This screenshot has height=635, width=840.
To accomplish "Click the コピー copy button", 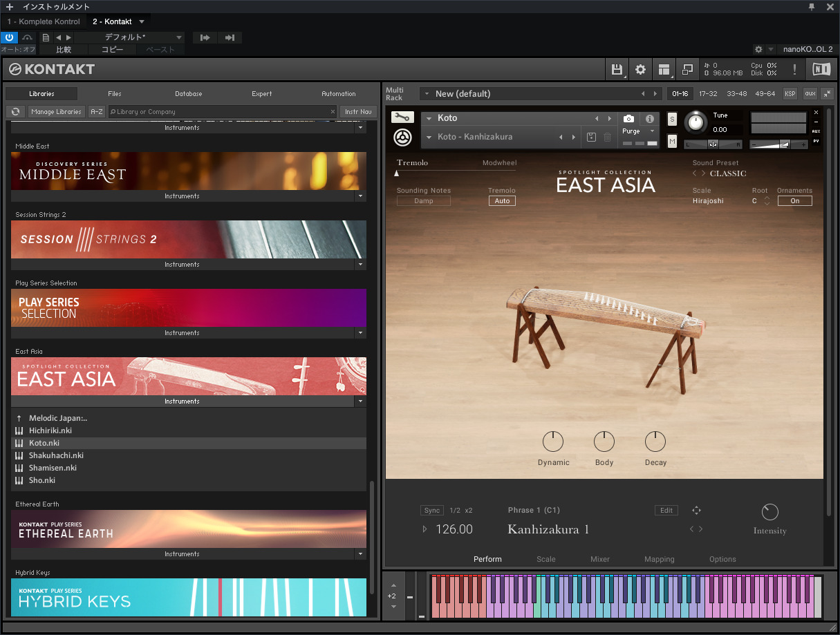I will (113, 50).
